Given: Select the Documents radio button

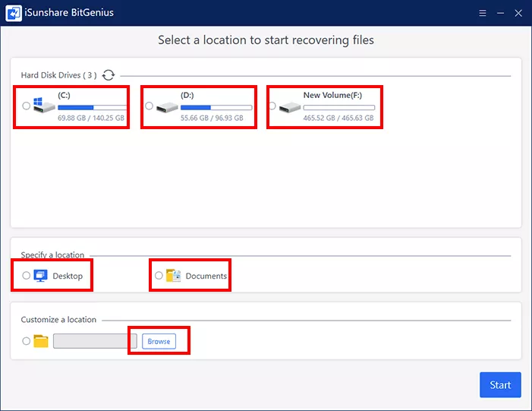Looking at the screenshot, I should pyautogui.click(x=159, y=276).
